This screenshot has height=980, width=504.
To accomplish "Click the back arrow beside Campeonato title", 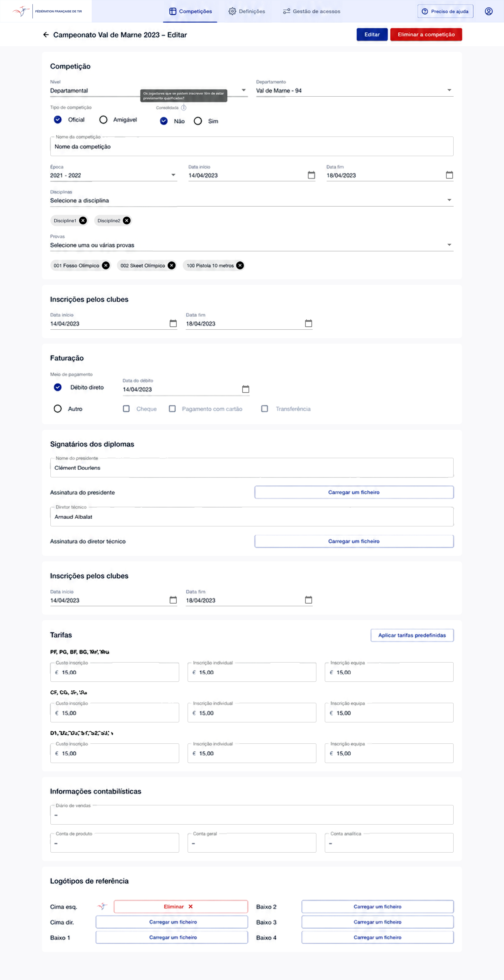I will point(46,35).
